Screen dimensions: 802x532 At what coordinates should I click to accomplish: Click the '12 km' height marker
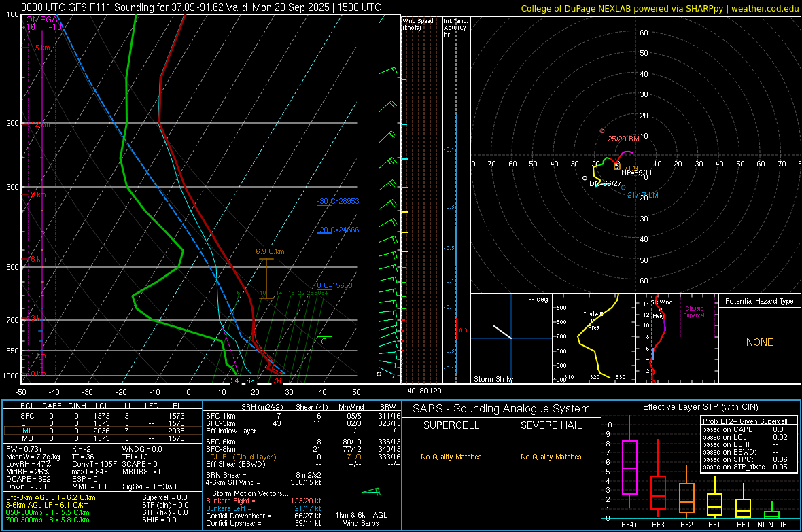click(x=41, y=124)
